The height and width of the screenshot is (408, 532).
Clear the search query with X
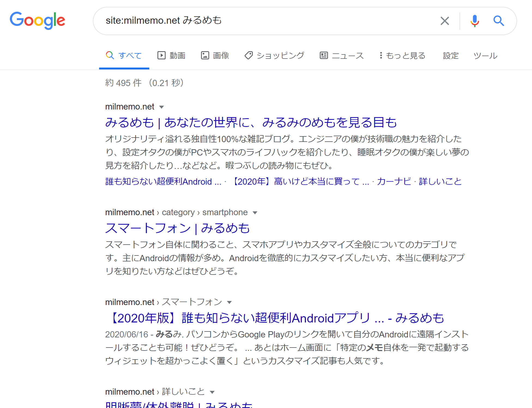coord(445,21)
